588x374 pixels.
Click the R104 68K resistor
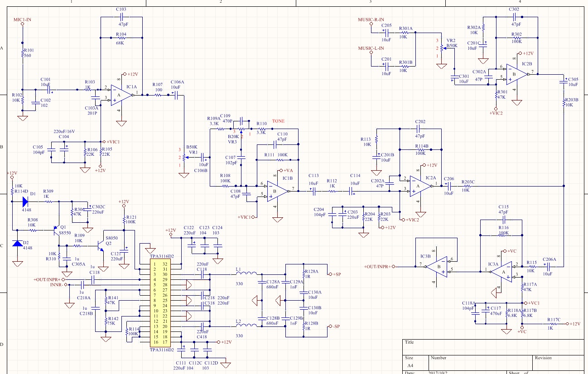coord(121,38)
